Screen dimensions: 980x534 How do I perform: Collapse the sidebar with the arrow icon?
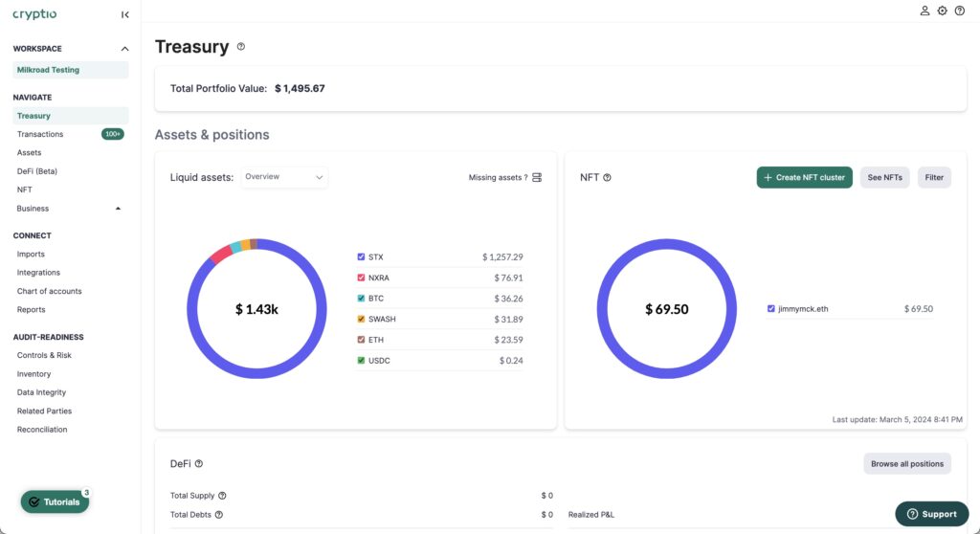125,14
